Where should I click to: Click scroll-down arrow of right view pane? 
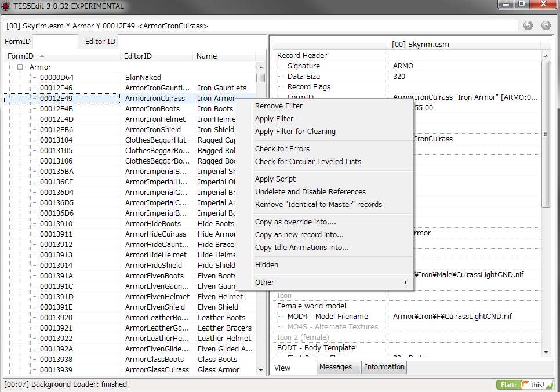[x=546, y=353]
